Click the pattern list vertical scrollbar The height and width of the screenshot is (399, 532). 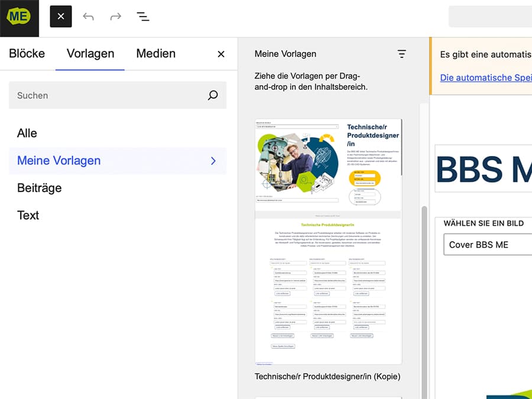click(423, 296)
